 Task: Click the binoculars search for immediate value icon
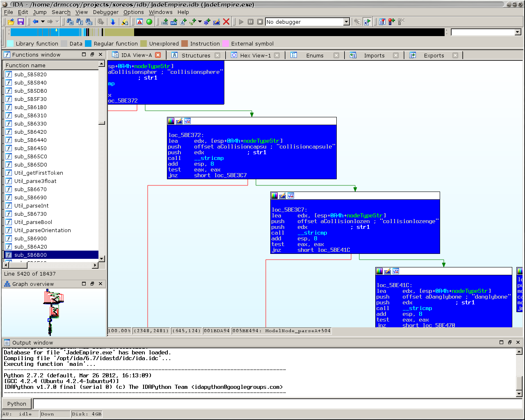70,22
